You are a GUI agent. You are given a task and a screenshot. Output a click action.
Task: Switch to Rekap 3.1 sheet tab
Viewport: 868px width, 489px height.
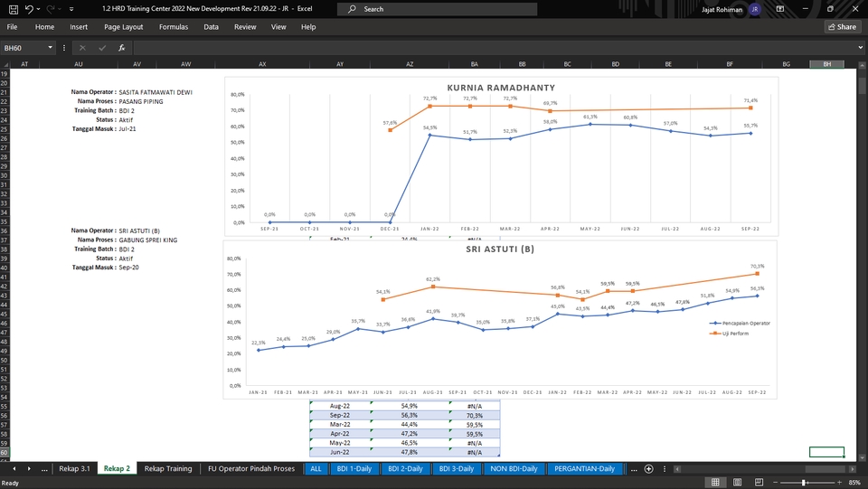point(74,468)
